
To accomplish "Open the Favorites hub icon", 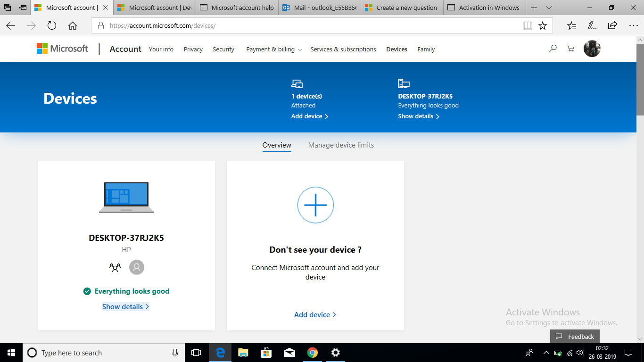I will [x=571, y=26].
